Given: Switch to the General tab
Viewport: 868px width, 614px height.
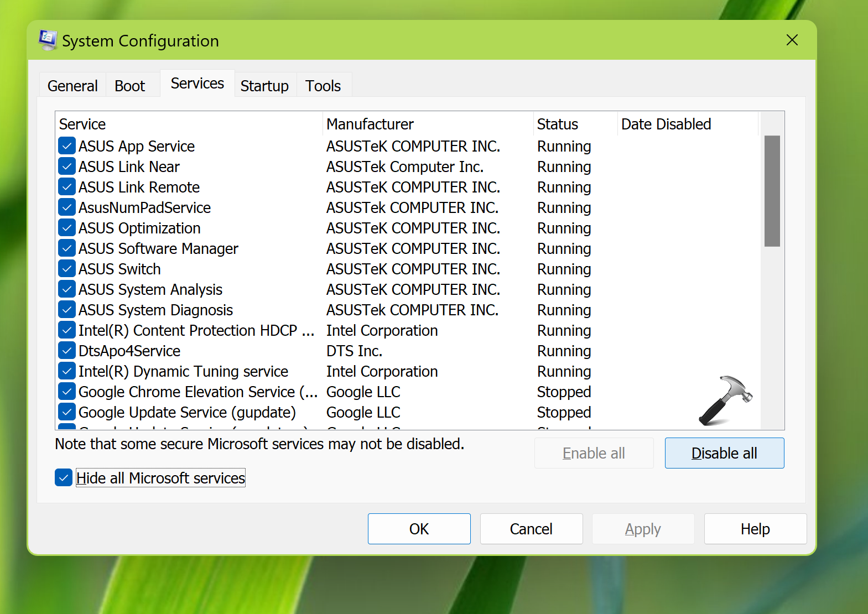Looking at the screenshot, I should 72,86.
